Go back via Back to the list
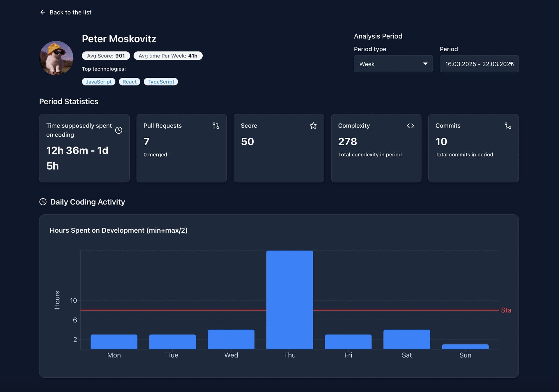The width and height of the screenshot is (559, 392). [70, 12]
